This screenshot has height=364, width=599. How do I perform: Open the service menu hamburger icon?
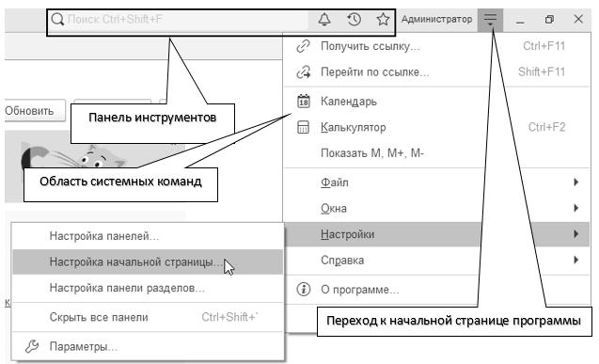click(x=490, y=20)
